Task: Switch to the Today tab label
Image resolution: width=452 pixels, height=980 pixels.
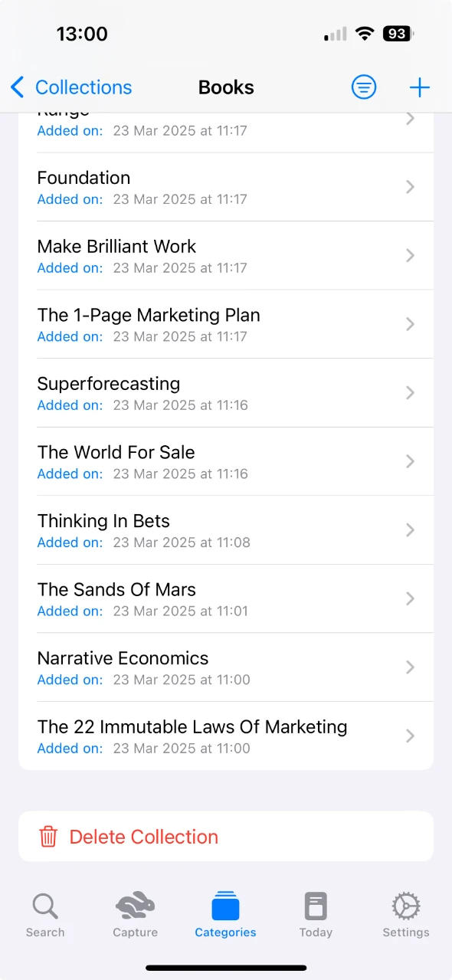Action: pyautogui.click(x=316, y=932)
